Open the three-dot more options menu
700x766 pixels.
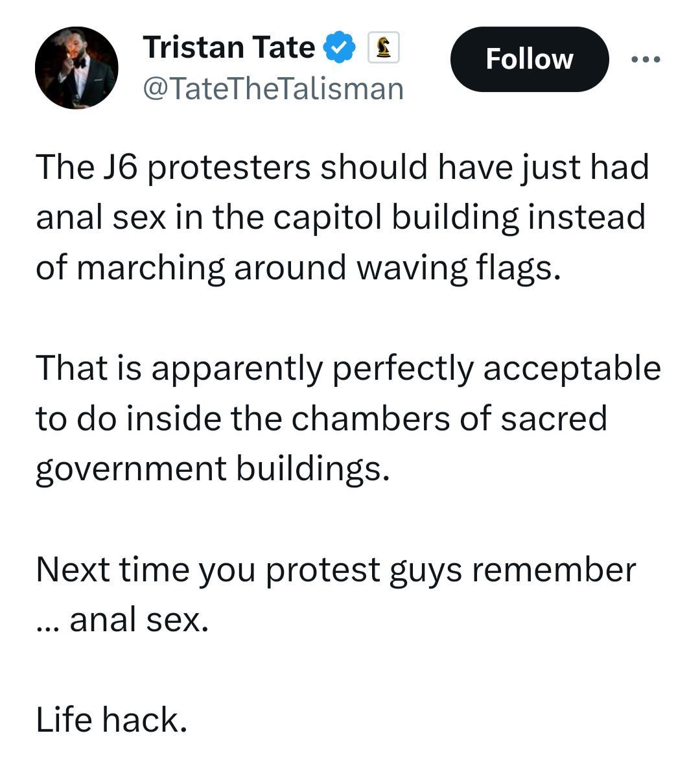tap(646, 60)
